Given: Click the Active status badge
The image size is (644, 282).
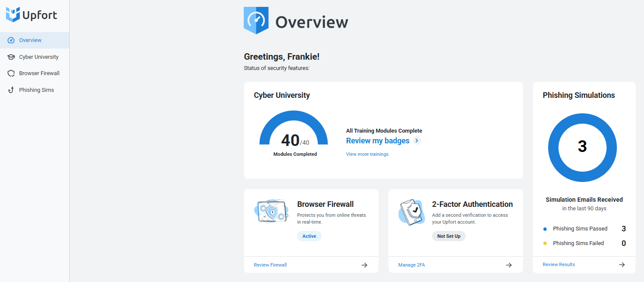Looking at the screenshot, I should coord(309,236).
